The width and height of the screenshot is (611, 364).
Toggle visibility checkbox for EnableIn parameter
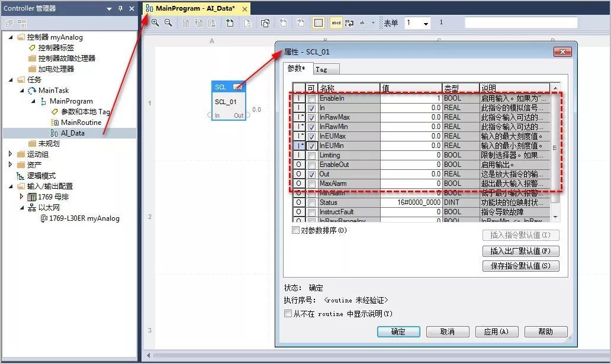[x=311, y=99]
